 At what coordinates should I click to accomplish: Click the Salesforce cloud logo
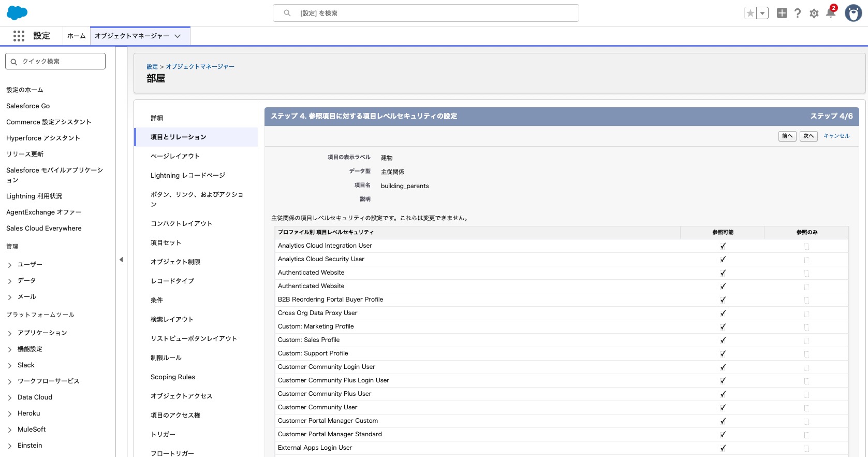coord(17,13)
